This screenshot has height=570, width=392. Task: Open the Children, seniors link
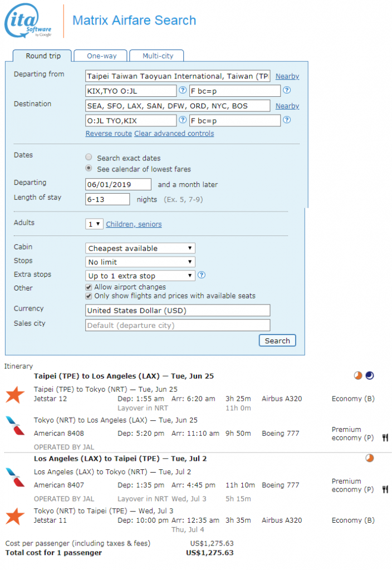tap(134, 224)
